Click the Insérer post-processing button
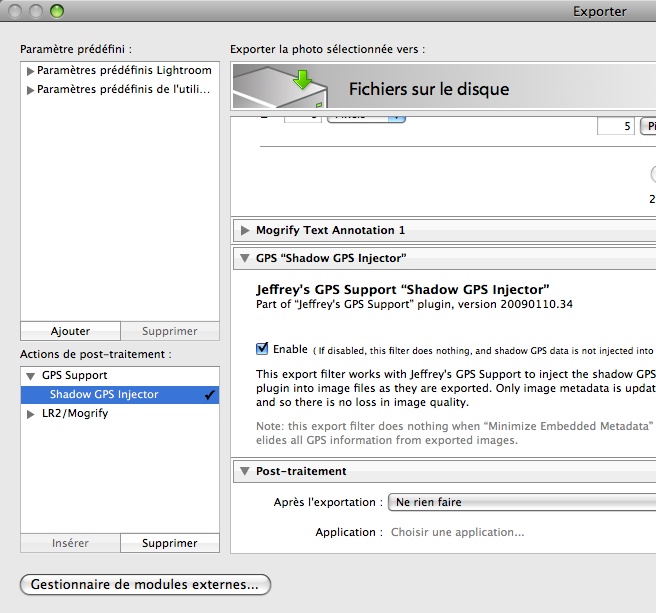This screenshot has width=656, height=613. coord(70,543)
